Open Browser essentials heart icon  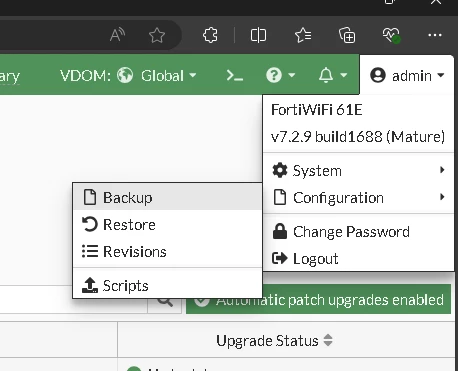pos(391,35)
